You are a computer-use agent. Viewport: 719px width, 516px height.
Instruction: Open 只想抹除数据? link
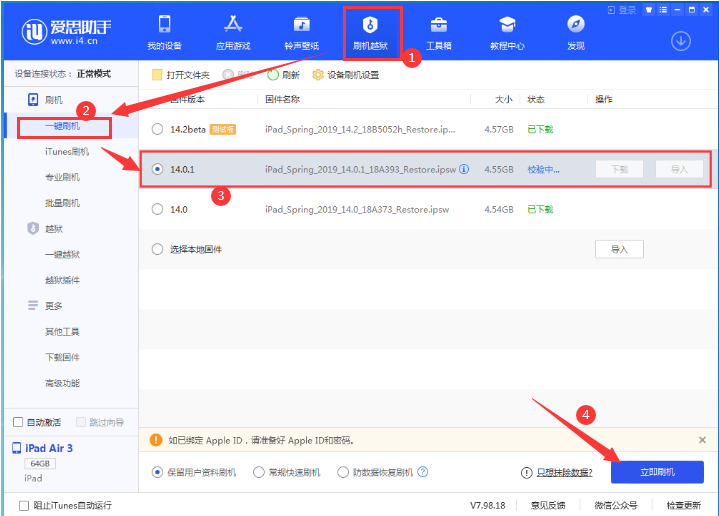(x=564, y=472)
